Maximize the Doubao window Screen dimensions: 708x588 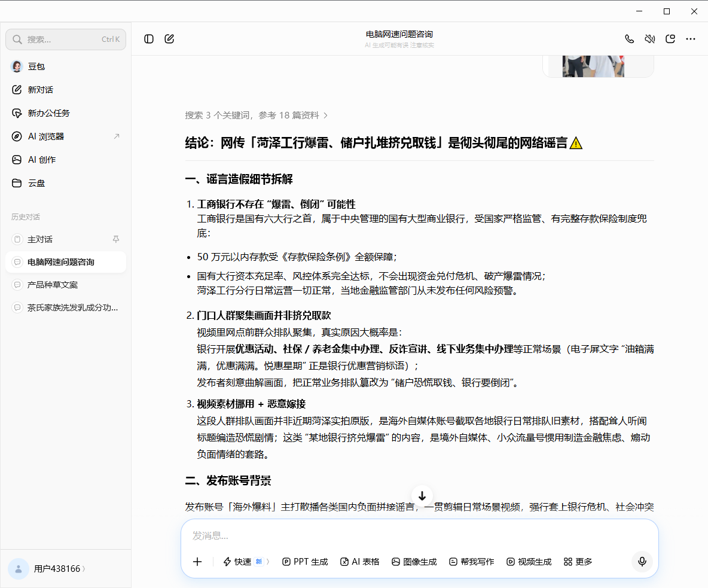click(667, 11)
